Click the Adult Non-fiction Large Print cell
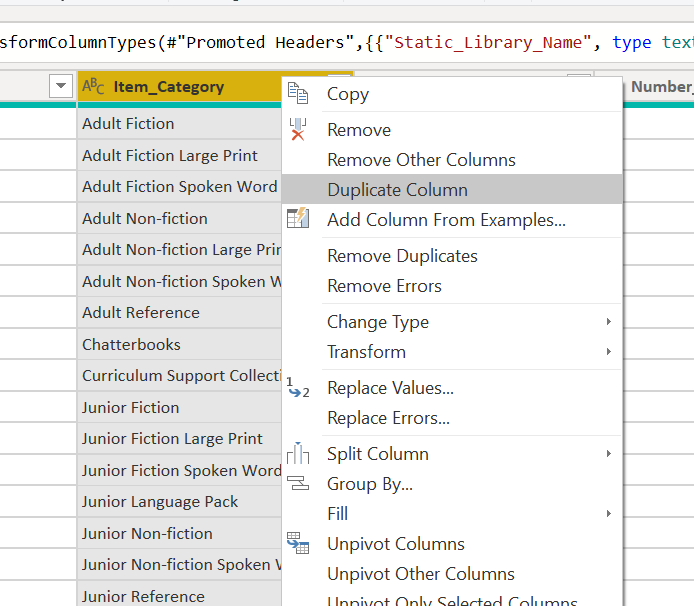Viewport: 694px width, 606px height. click(179, 250)
